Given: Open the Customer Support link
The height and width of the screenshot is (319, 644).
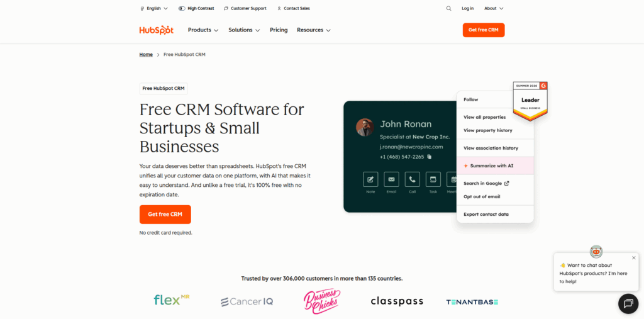Looking at the screenshot, I should (x=245, y=8).
